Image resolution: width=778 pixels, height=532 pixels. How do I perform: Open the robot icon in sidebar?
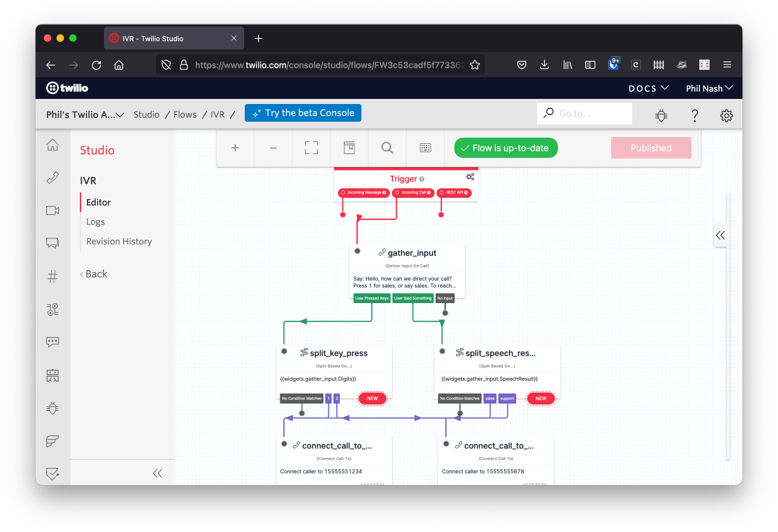click(53, 375)
